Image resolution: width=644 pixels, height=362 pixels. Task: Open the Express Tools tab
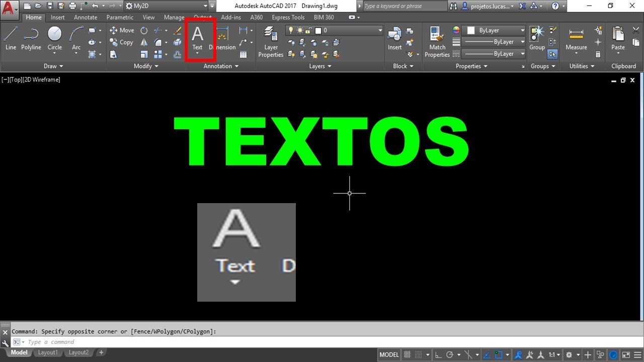[x=288, y=17]
